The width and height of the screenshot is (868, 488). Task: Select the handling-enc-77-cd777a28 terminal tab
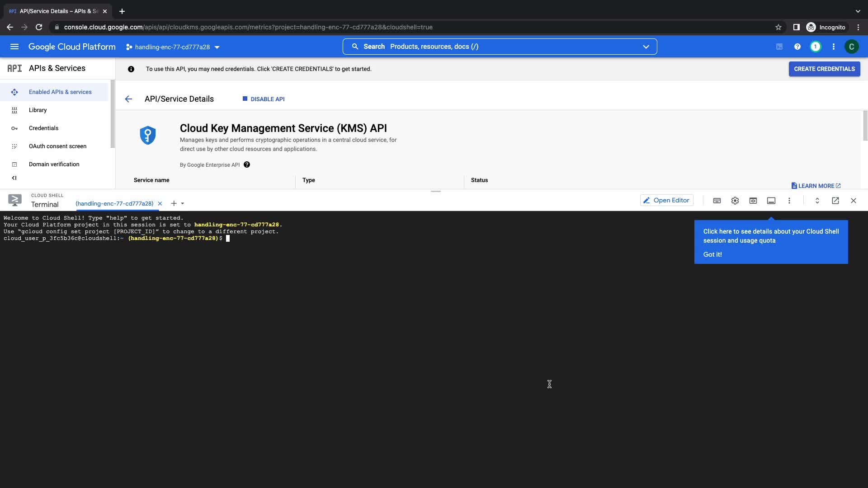tap(114, 204)
